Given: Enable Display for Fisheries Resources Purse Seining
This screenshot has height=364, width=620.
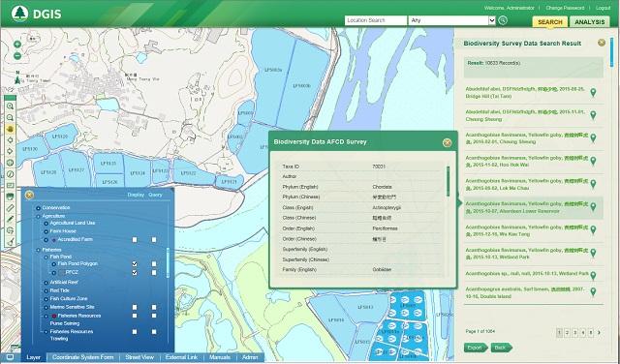Looking at the screenshot, I should [135, 316].
